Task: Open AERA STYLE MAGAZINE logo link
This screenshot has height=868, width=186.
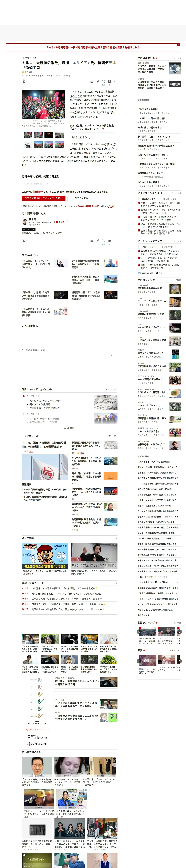Action: tap(37, 723)
